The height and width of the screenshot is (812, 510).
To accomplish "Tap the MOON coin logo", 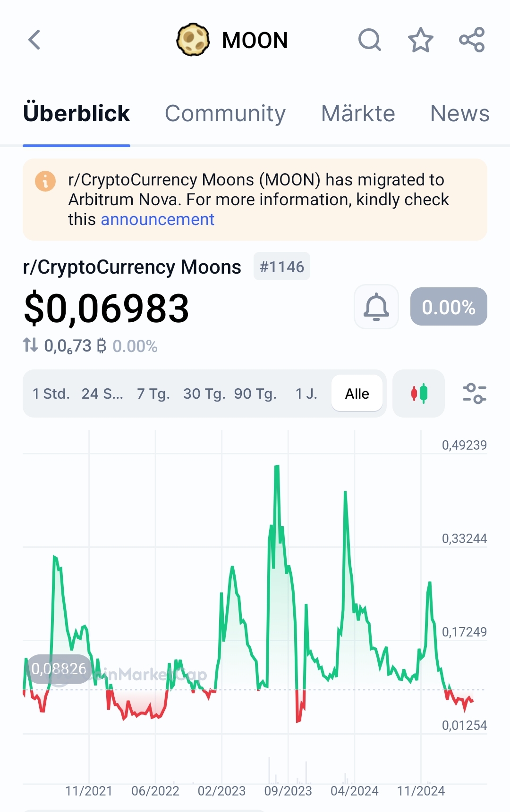I will (x=193, y=40).
